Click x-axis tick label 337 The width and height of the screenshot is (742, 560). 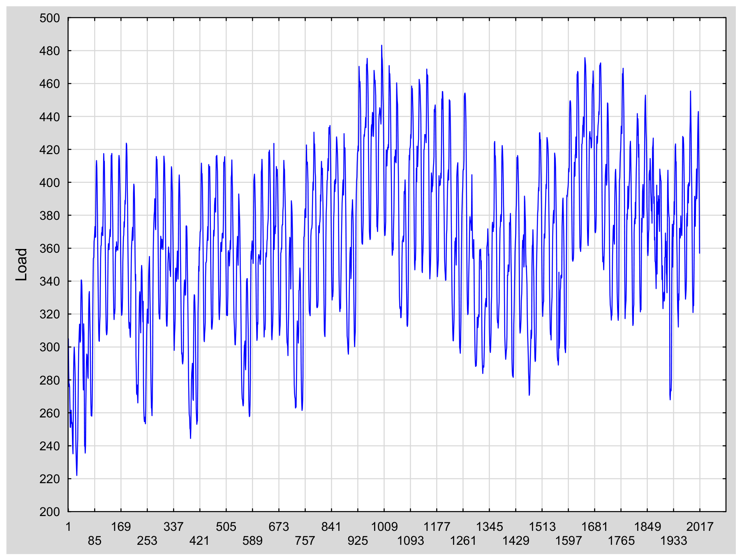173,527
